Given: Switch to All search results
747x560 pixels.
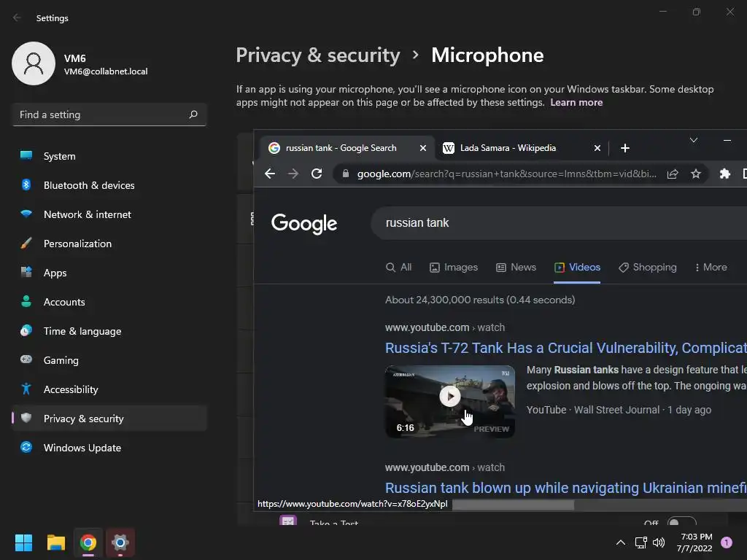Looking at the screenshot, I should point(398,267).
